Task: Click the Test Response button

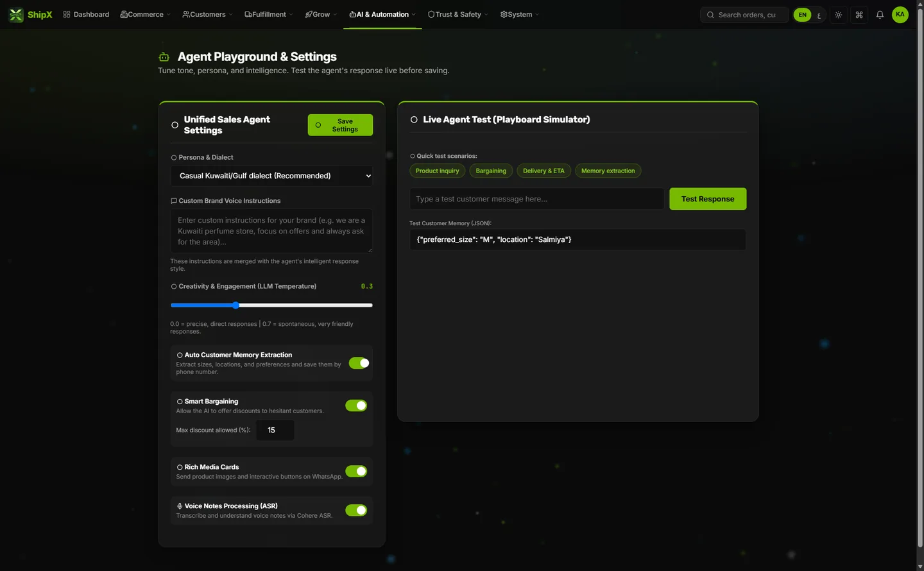Action: pos(708,199)
